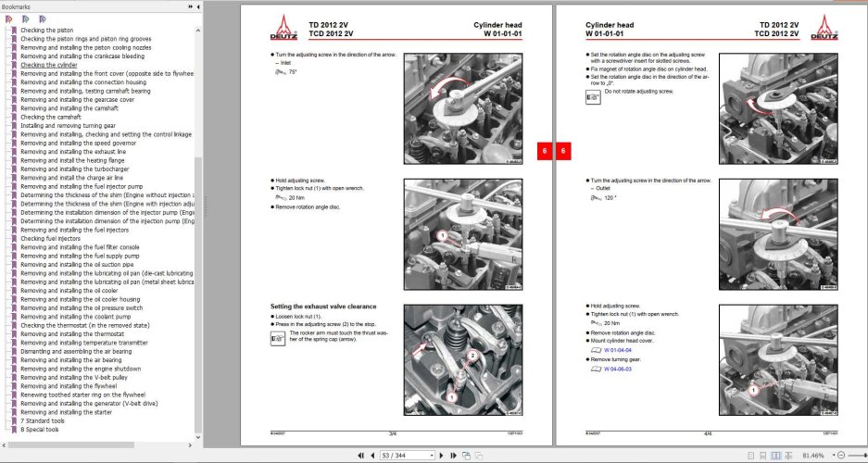Select two-page facing view

pos(776,456)
